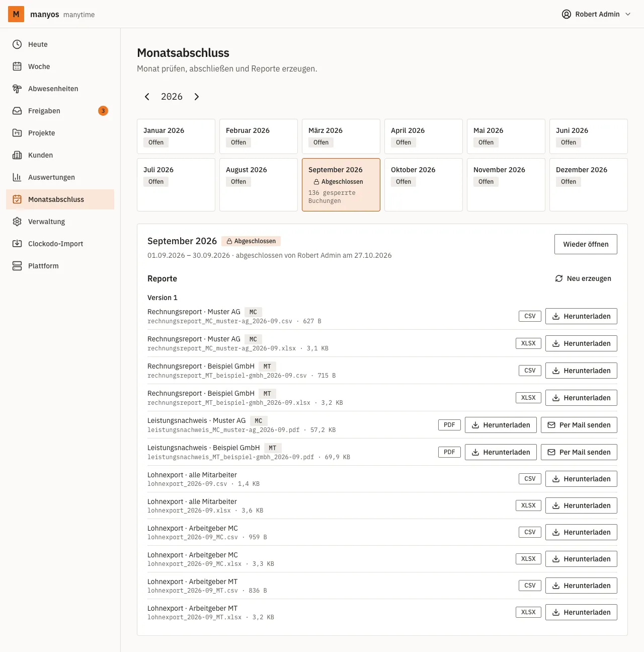Open Verwaltung in the sidebar
Viewport: 644px width, 652px height.
pyautogui.click(x=60, y=222)
